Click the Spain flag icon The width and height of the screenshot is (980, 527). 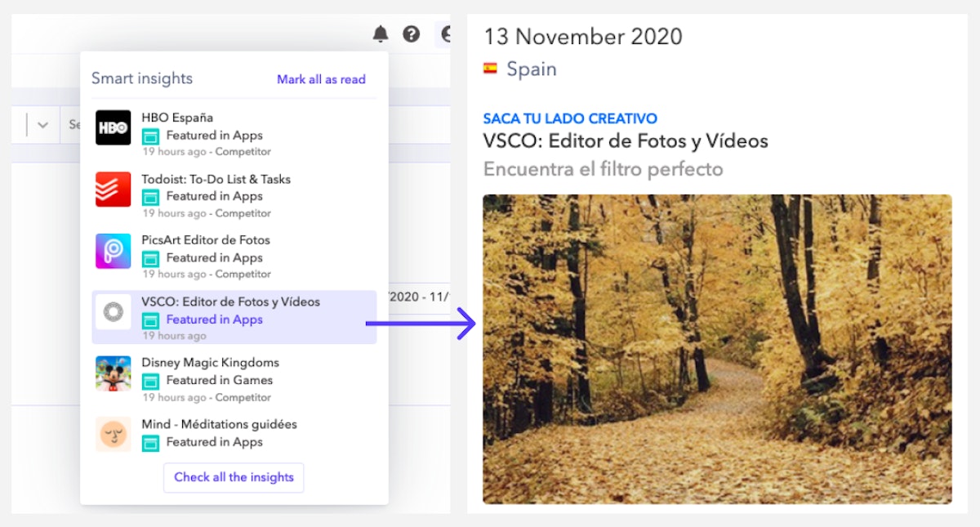pos(490,69)
